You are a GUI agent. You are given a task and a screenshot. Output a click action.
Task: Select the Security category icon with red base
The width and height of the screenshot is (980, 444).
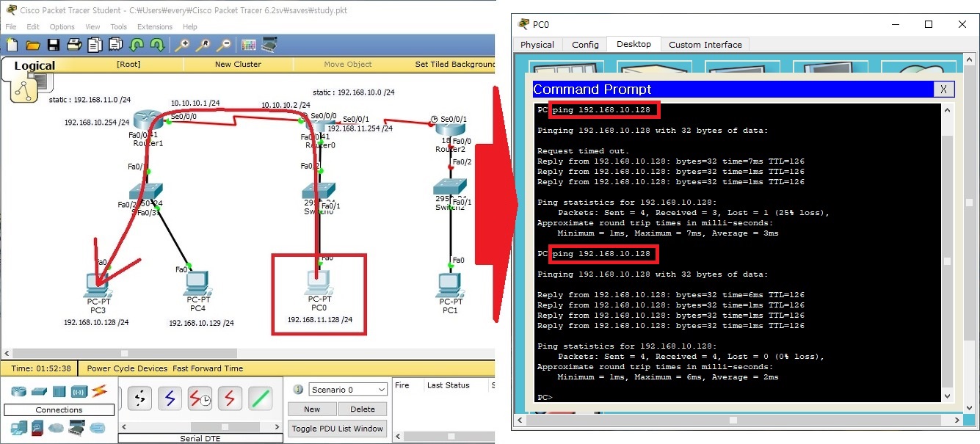37,427
